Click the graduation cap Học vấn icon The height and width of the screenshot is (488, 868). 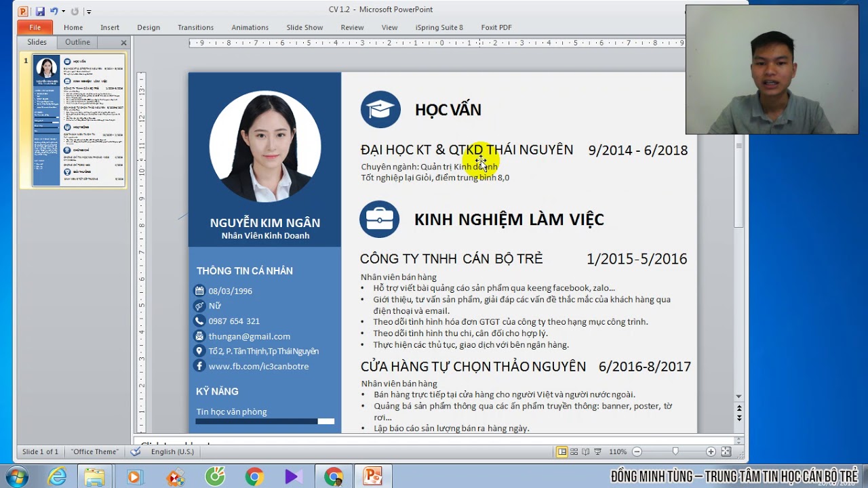pyautogui.click(x=380, y=109)
